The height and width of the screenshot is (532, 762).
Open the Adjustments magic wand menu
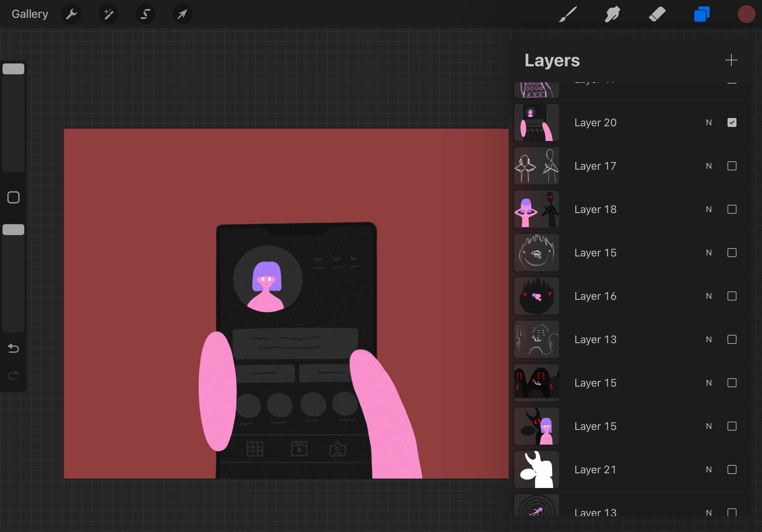coord(108,14)
